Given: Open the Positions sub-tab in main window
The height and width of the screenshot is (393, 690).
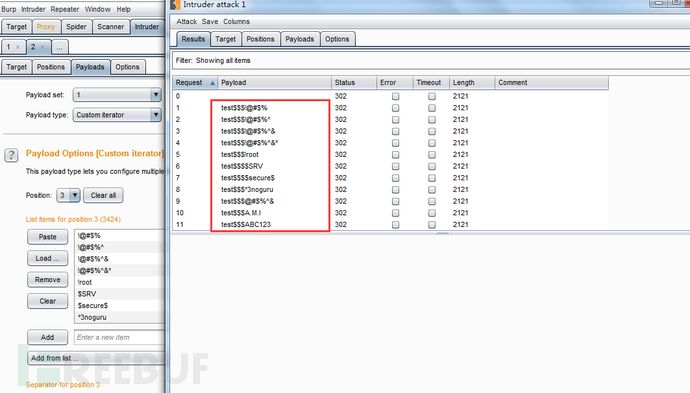Looking at the screenshot, I should point(51,67).
